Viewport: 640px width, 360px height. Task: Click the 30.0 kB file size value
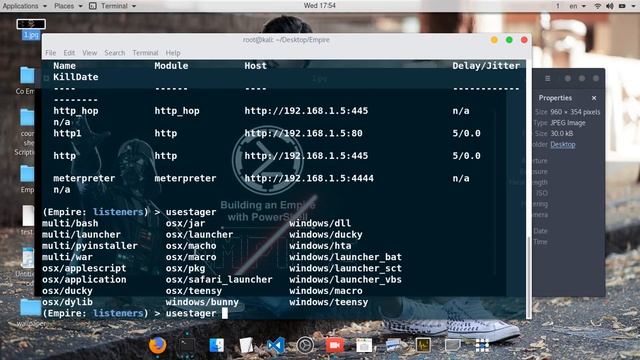pos(562,133)
